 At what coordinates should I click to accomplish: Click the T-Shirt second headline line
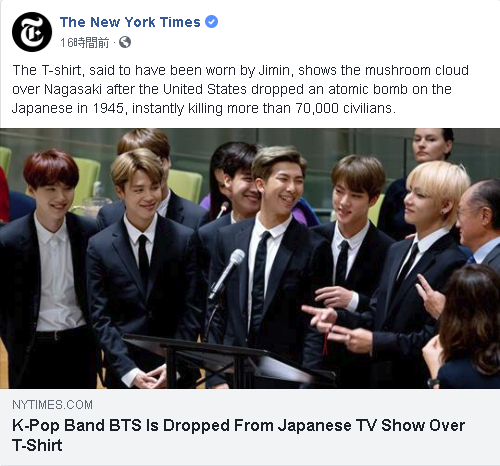[37, 445]
